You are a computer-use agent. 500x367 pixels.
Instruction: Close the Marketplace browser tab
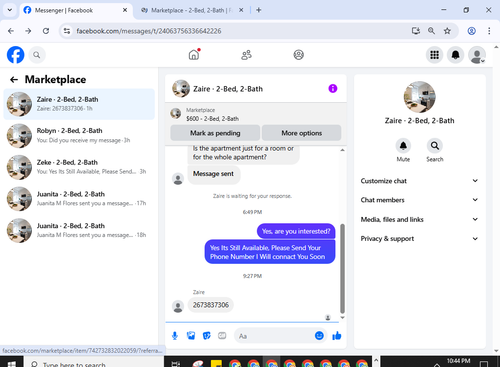(241, 10)
